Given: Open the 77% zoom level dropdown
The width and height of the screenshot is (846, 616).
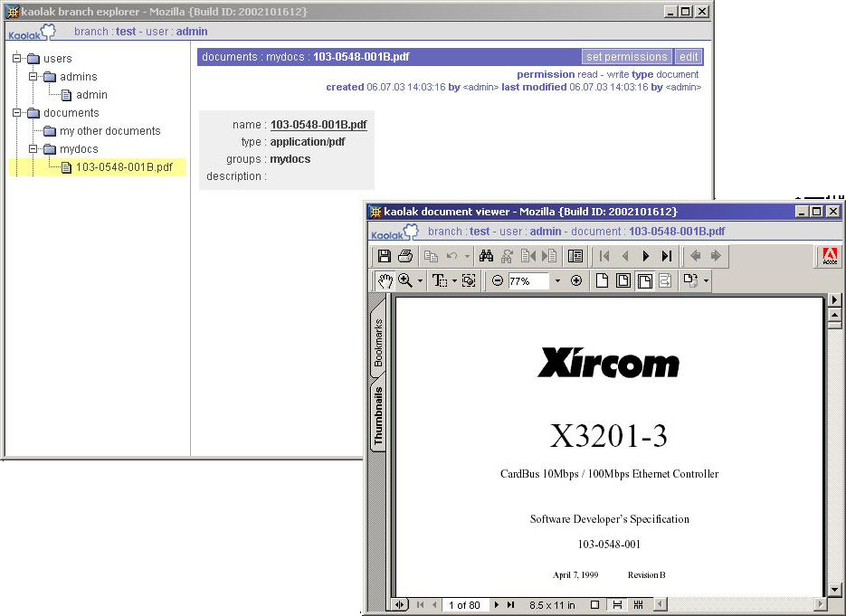Looking at the screenshot, I should pos(557,280).
